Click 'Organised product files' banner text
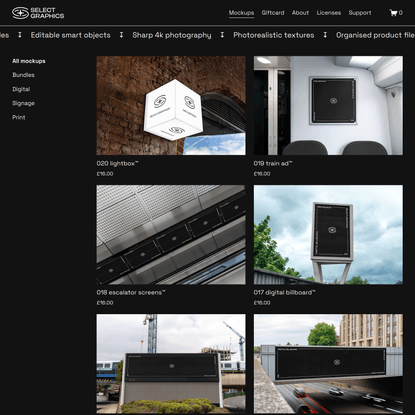415x415 pixels. coord(375,35)
